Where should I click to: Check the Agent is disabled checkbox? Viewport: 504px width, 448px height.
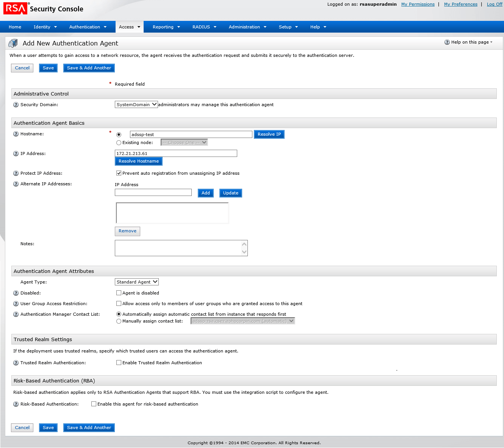119,293
